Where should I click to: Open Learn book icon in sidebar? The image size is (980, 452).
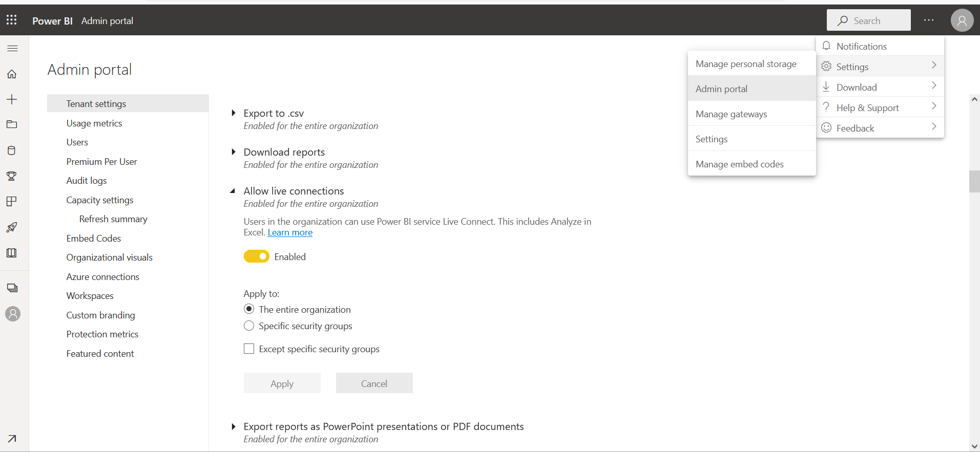click(x=12, y=253)
